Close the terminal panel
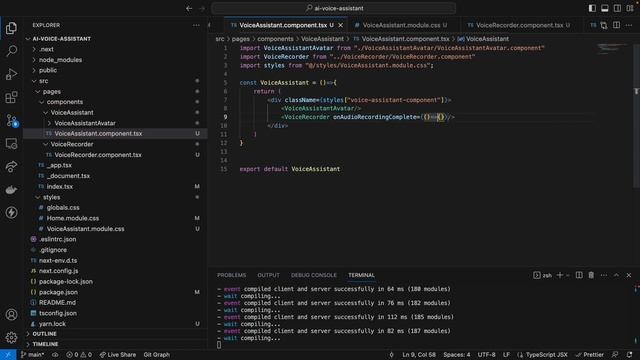 point(629,276)
